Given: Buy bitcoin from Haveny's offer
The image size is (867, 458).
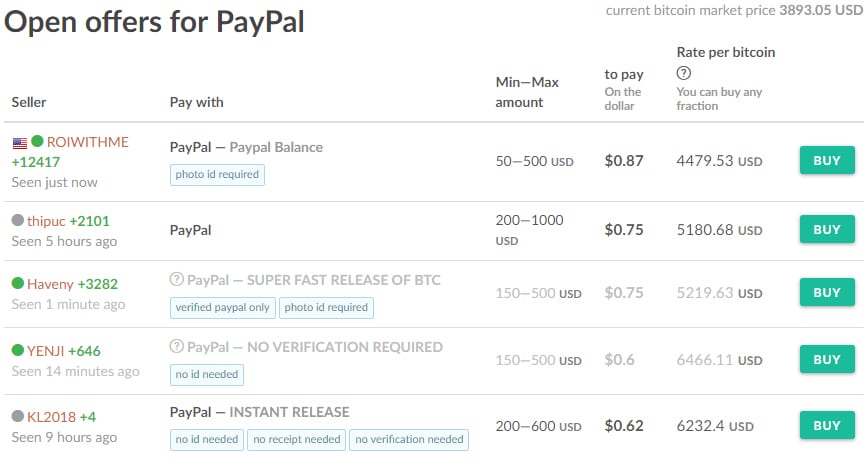Looking at the screenshot, I should click(826, 292).
